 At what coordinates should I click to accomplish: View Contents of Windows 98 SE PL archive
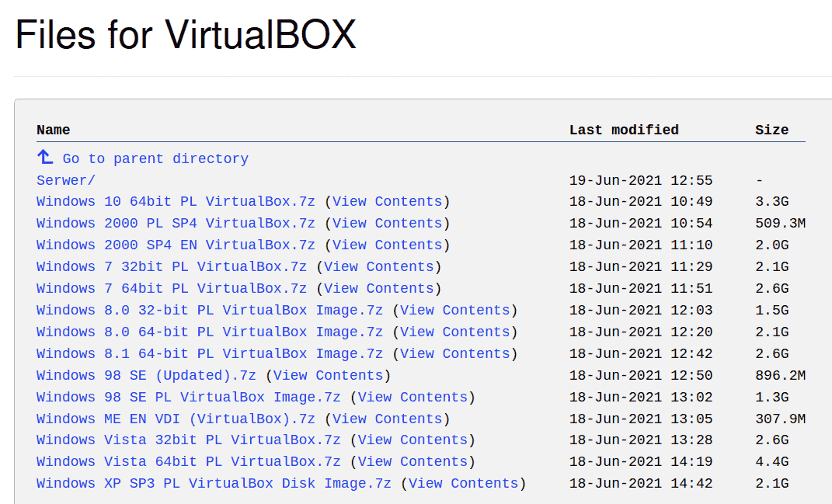[413, 398]
